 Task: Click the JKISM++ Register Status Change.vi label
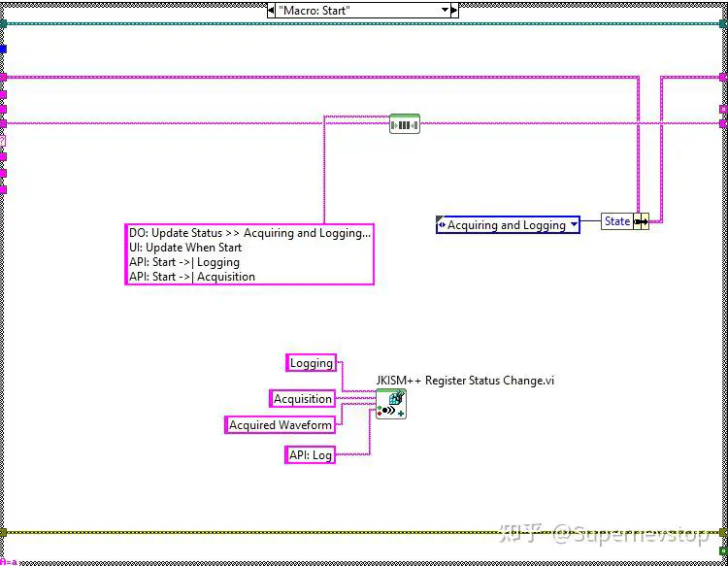point(465,381)
